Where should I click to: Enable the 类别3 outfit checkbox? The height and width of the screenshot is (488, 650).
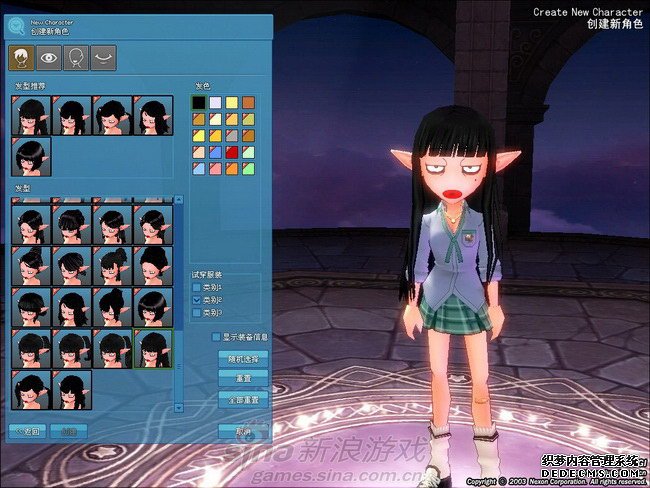coord(198,312)
